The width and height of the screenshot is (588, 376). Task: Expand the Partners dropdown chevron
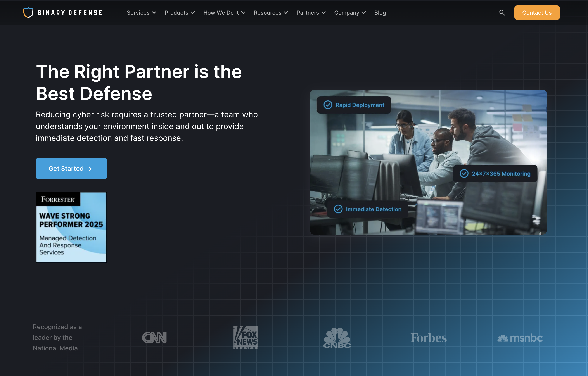[323, 13]
